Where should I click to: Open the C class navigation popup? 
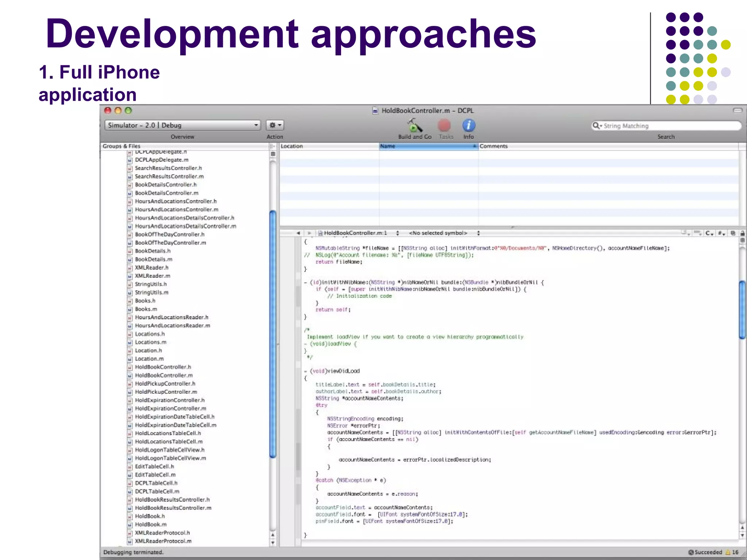point(709,233)
